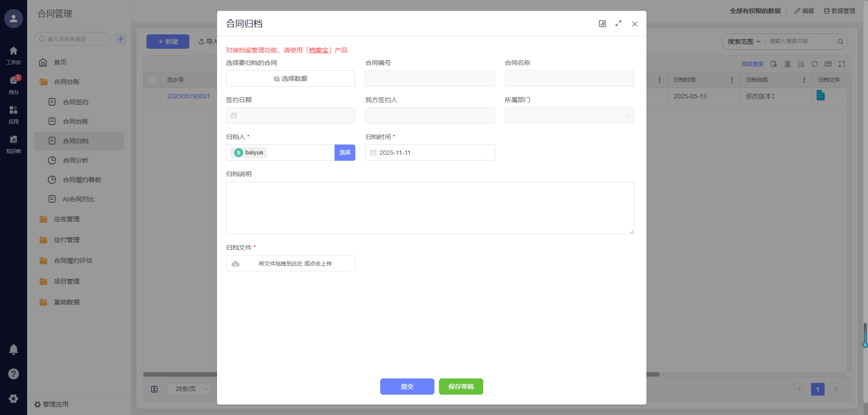Select 合同分析 in the sidebar menu

pos(75,160)
